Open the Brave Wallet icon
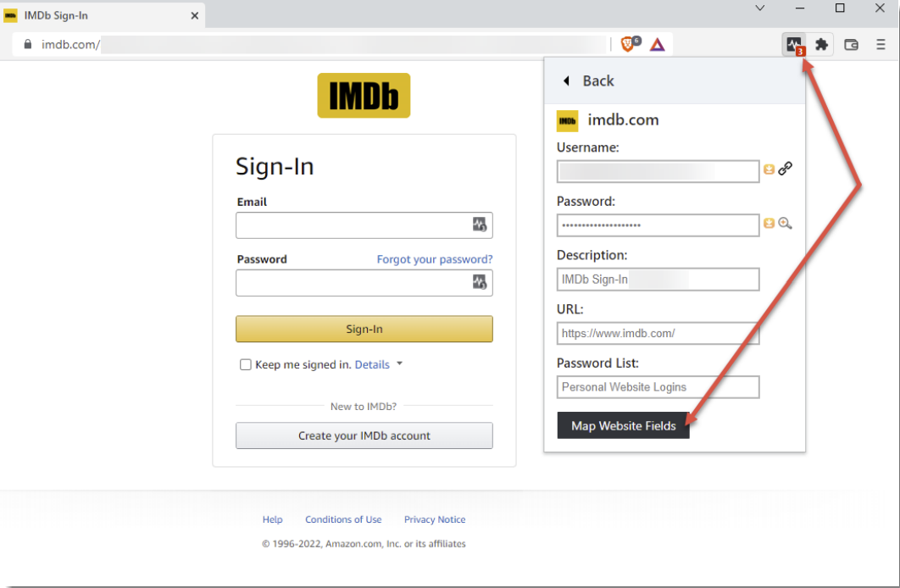Image resolution: width=900 pixels, height=588 pixels. [x=851, y=44]
